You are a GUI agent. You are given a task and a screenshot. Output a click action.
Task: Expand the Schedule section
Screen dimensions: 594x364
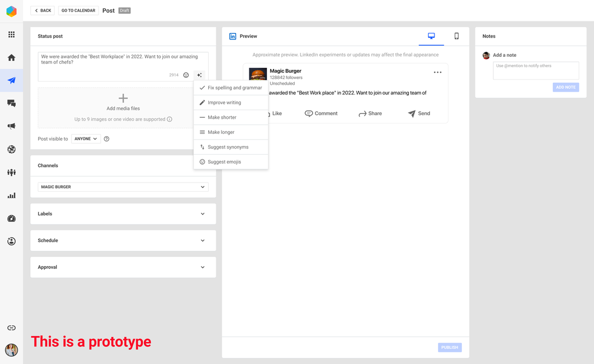coord(123,241)
